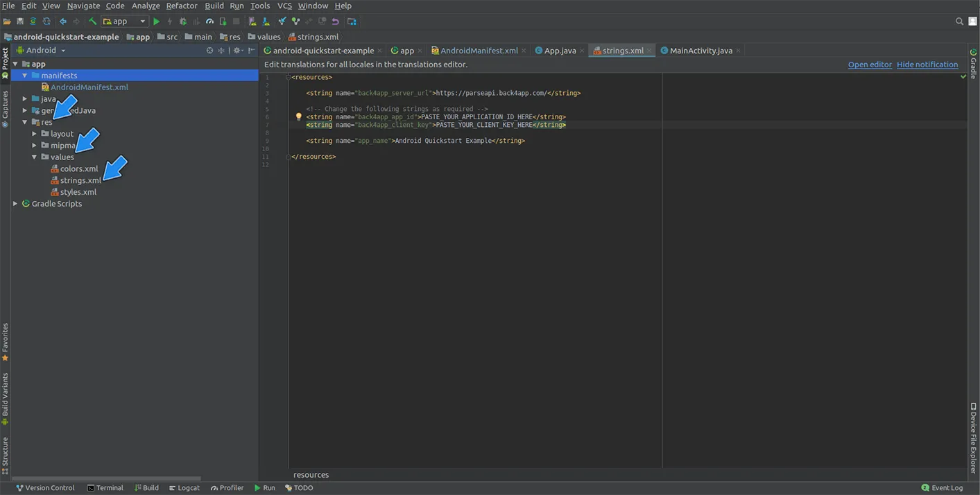Click the Make Project hammer icon

pos(92,21)
